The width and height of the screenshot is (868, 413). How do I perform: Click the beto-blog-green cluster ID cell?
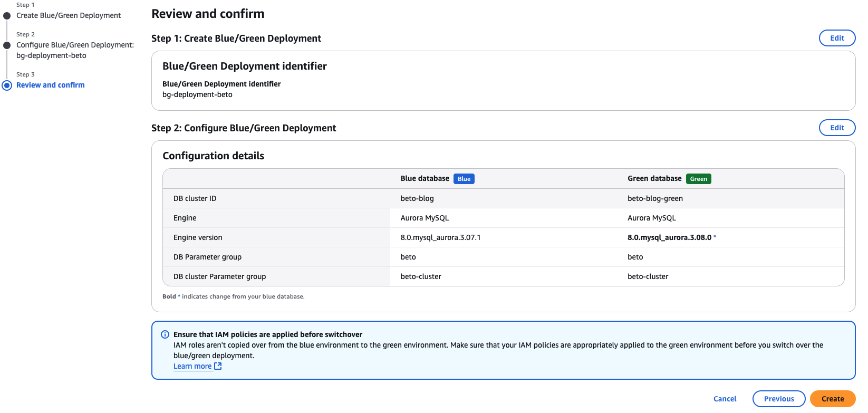[x=655, y=198]
